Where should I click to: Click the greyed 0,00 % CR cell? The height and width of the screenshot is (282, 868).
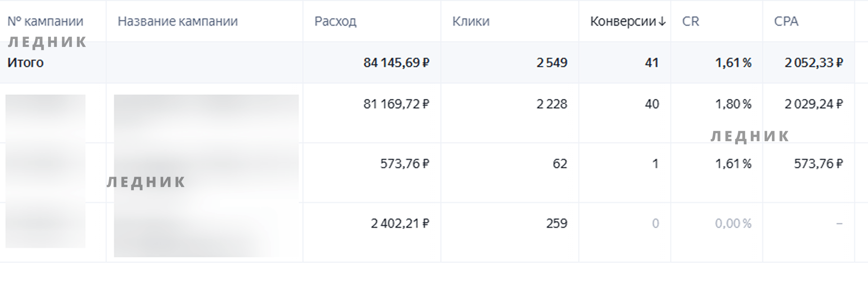tap(733, 224)
